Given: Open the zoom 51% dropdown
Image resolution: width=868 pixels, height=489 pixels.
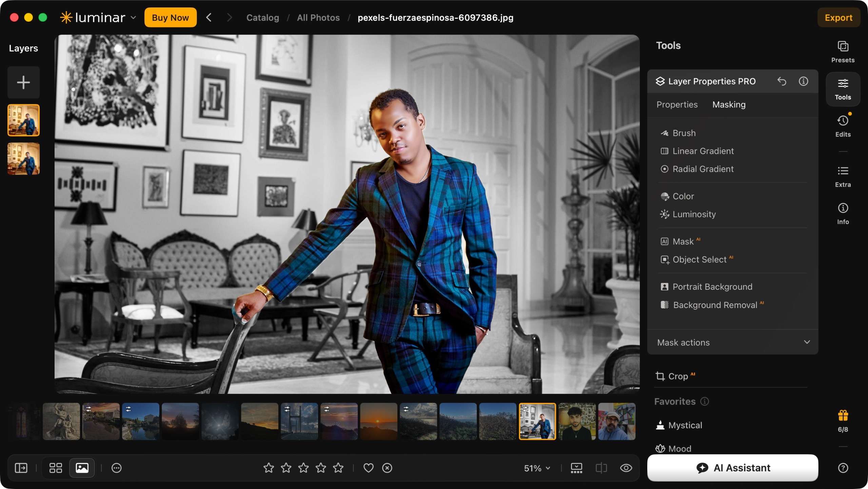Looking at the screenshot, I should pyautogui.click(x=537, y=468).
